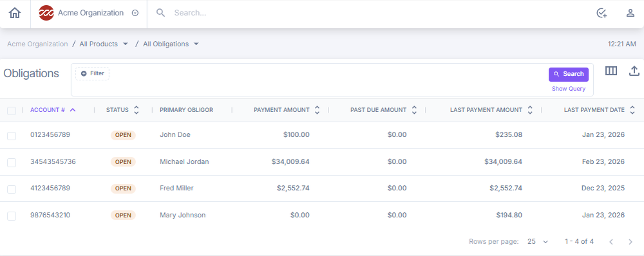Click the obligor name John Doe
644x256 pixels.
(x=175, y=134)
